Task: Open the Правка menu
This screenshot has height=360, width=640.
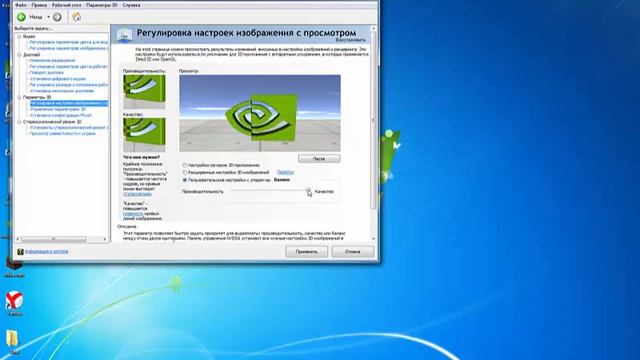Action: coord(39,5)
